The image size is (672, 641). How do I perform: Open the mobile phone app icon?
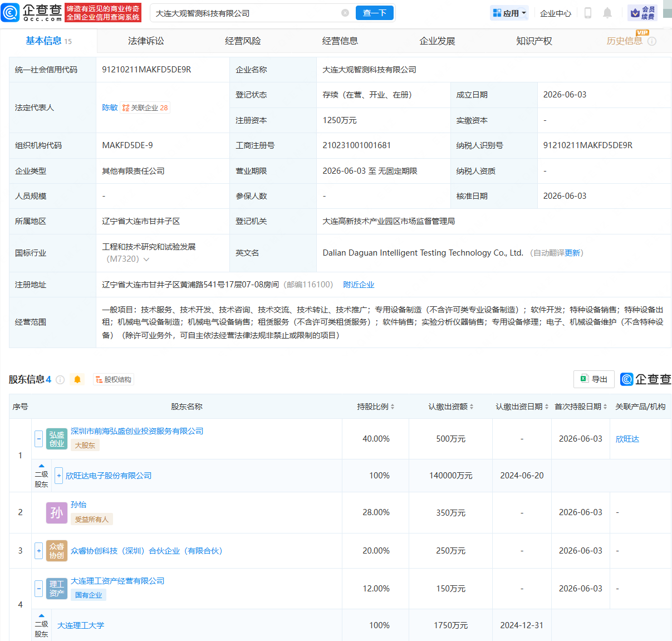coord(588,13)
